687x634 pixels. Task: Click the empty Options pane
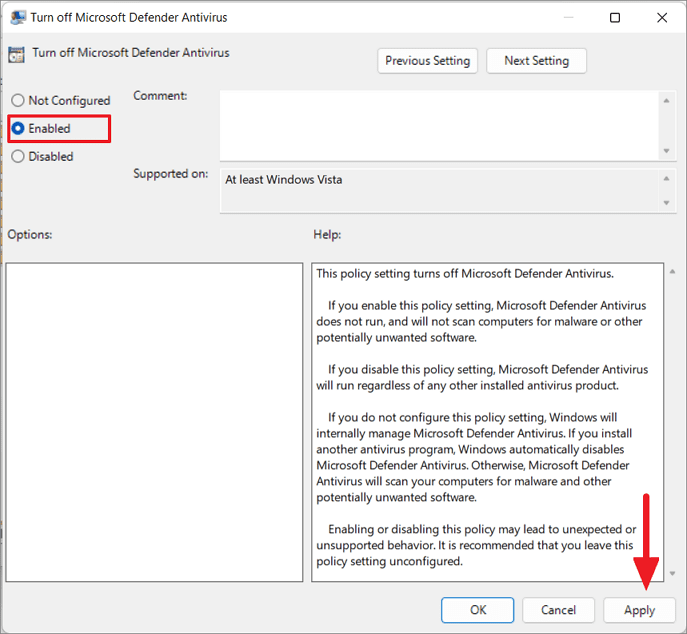click(x=154, y=422)
